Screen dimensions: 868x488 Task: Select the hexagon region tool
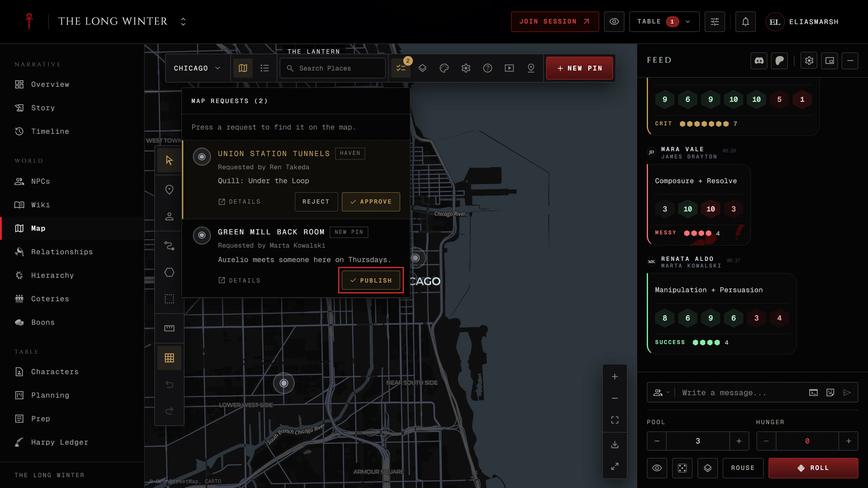[169, 272]
